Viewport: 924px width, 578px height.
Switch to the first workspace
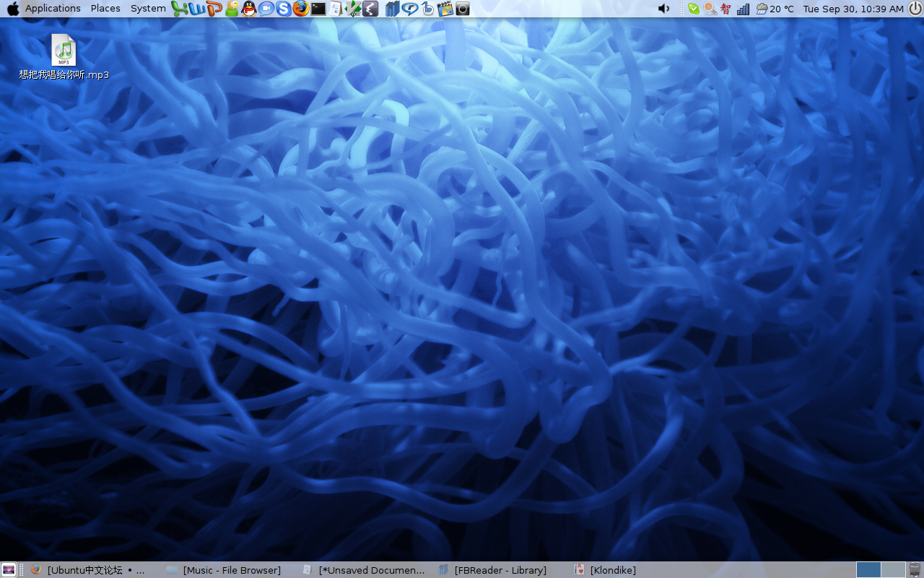pos(868,570)
